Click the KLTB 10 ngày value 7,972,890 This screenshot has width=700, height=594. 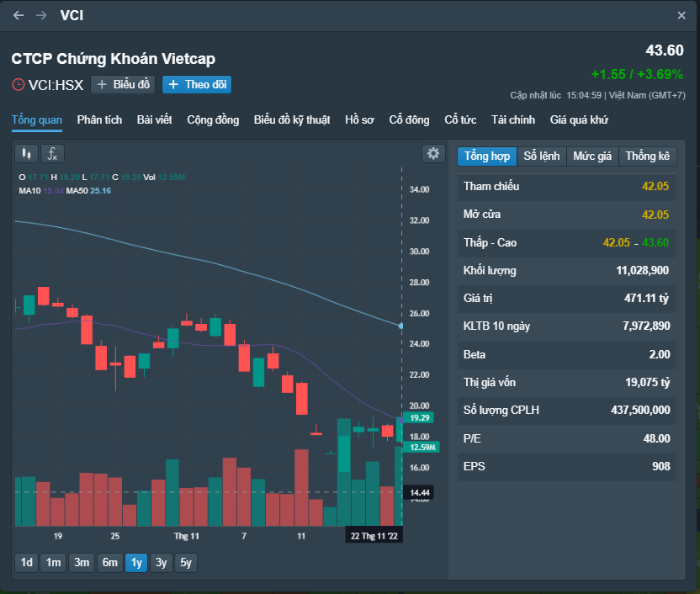pos(646,326)
